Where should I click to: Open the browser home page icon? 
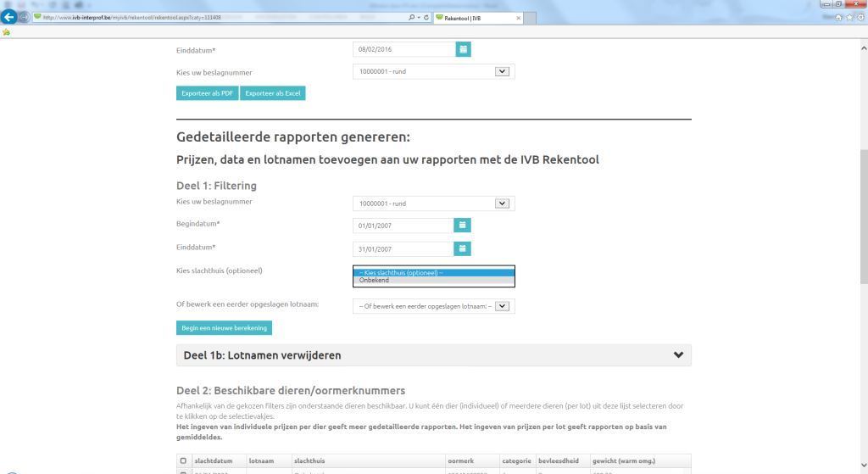point(838,17)
